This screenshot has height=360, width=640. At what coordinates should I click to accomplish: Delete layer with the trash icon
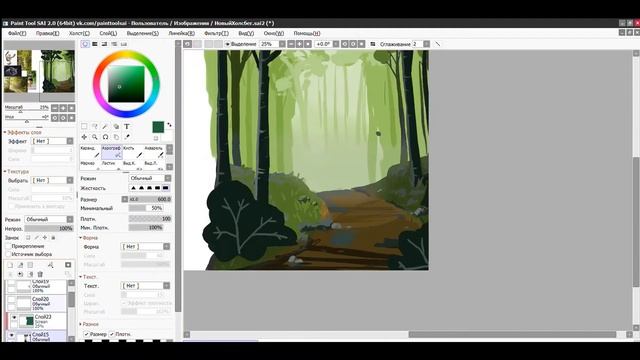click(x=40, y=274)
